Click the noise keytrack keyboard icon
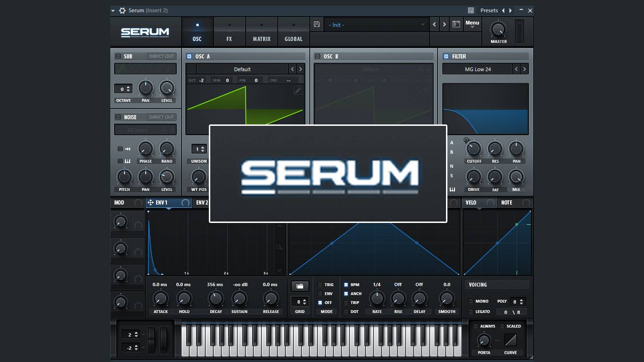Screen dimensions: 644x362 127,161
